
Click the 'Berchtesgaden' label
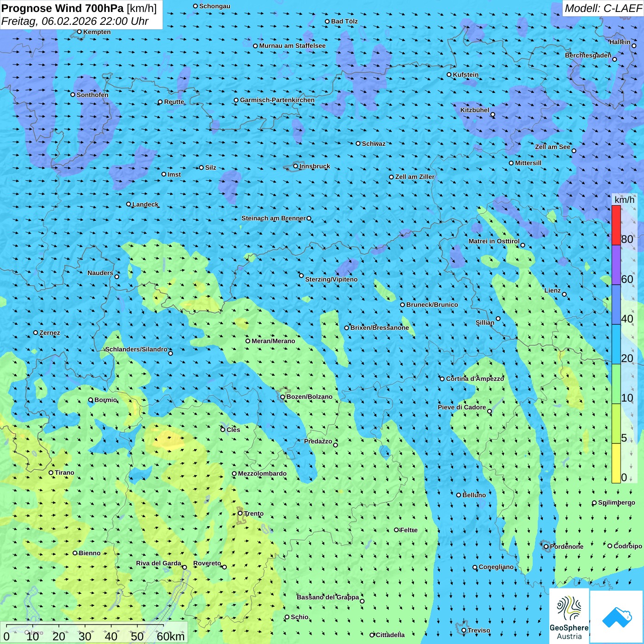pos(588,55)
